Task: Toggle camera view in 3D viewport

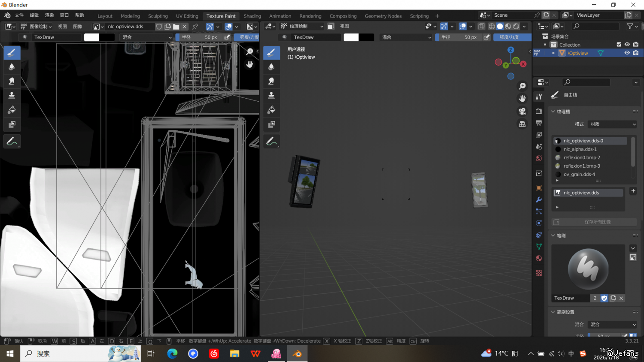Action: click(x=522, y=111)
